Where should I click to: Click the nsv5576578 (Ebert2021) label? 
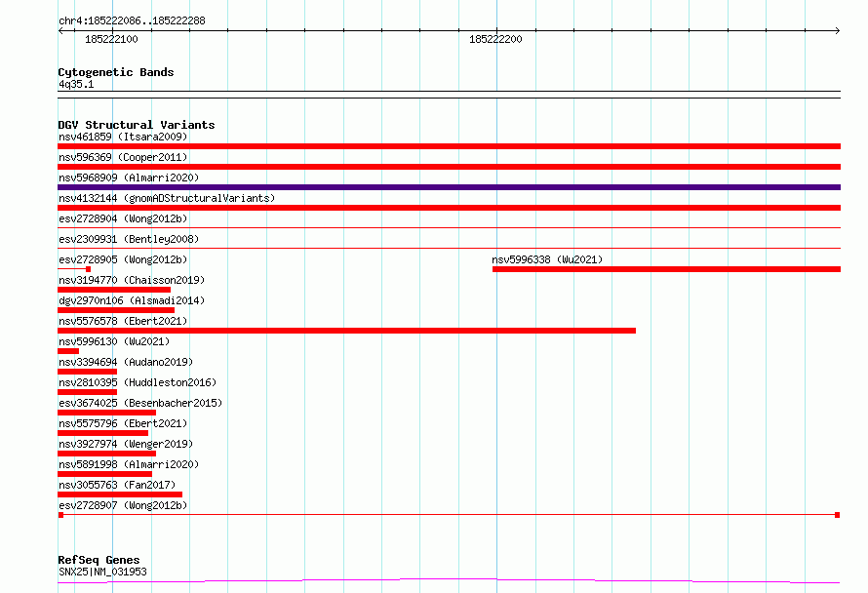[123, 321]
